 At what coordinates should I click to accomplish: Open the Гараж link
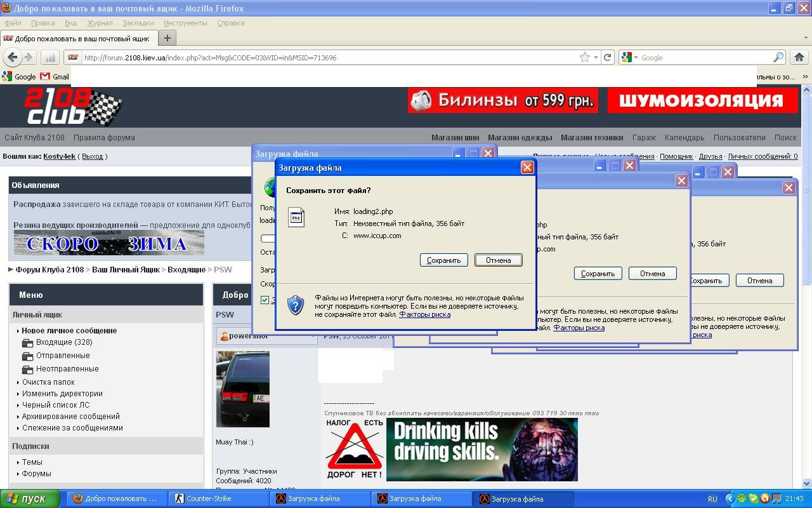pos(644,137)
